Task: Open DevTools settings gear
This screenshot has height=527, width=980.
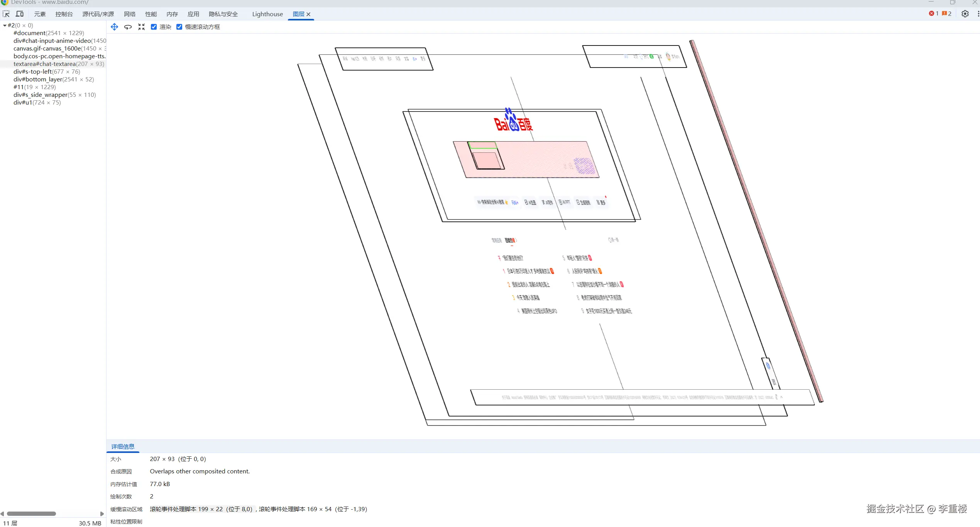Action: [965, 14]
